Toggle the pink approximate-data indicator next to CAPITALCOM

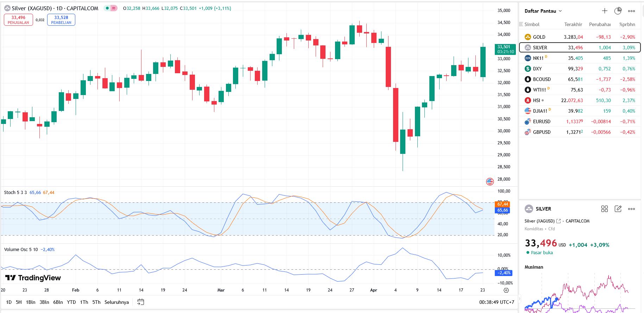point(114,8)
